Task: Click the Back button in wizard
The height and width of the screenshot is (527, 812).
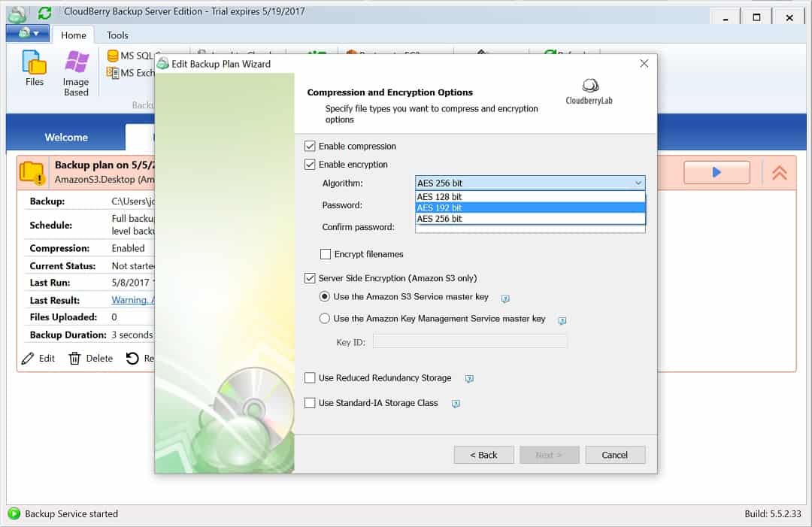Action: 483,455
